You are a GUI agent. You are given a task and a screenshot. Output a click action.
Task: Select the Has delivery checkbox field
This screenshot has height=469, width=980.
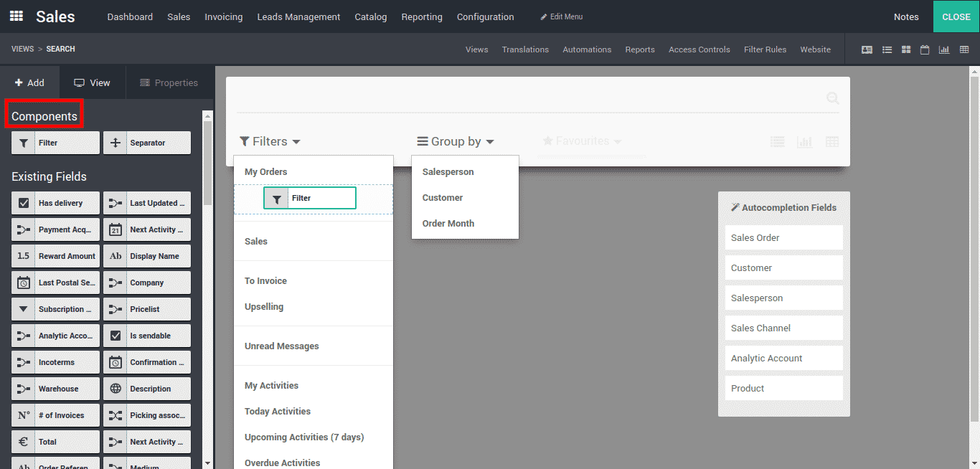[55, 203]
